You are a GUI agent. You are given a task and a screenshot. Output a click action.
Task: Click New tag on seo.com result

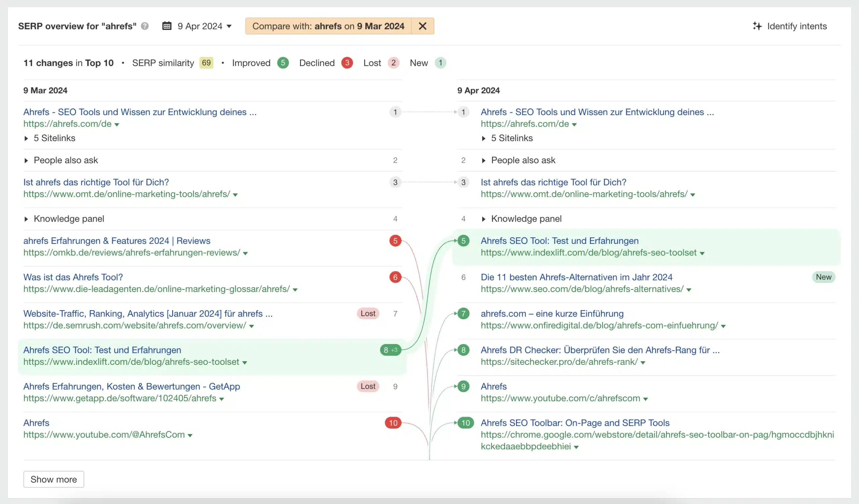click(x=824, y=277)
